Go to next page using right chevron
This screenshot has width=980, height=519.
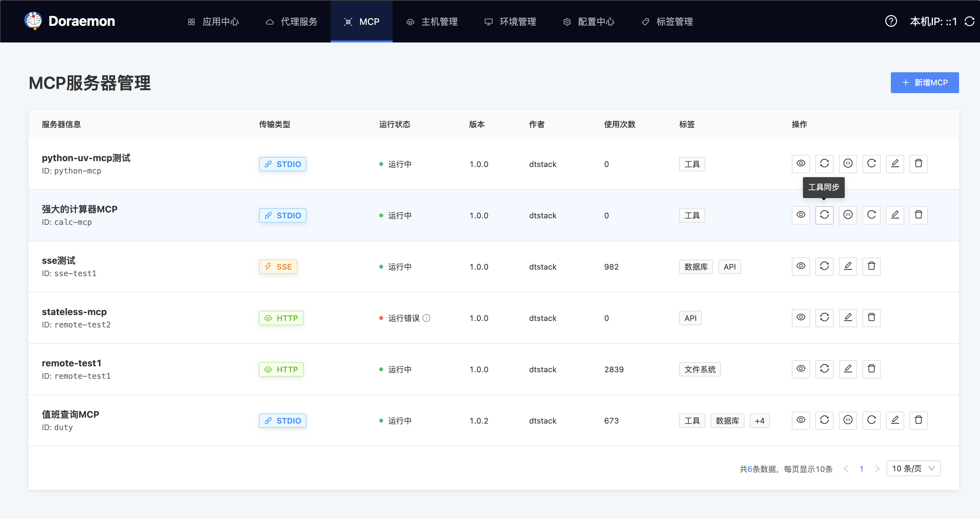tap(877, 468)
